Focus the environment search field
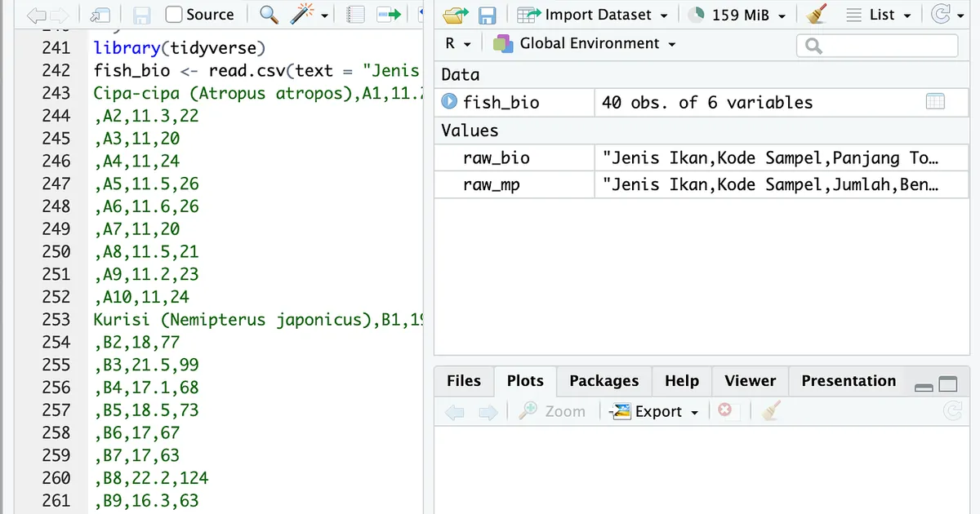980x514 pixels. (877, 46)
